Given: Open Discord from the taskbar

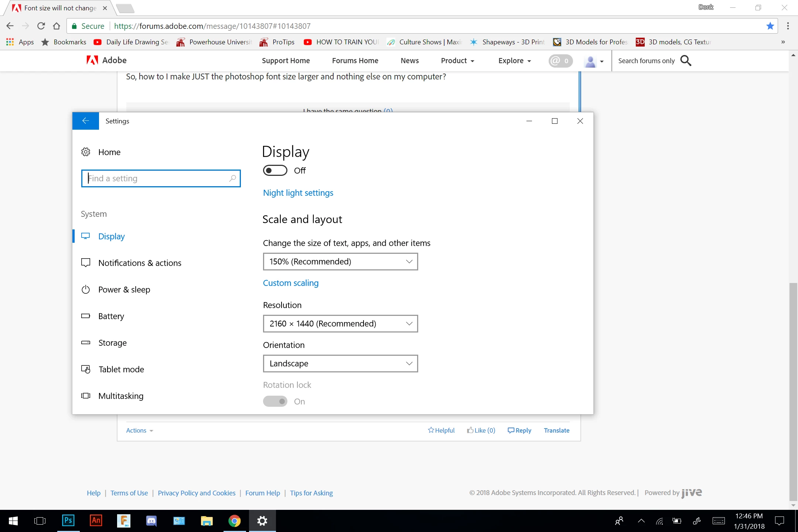Looking at the screenshot, I should [151, 521].
